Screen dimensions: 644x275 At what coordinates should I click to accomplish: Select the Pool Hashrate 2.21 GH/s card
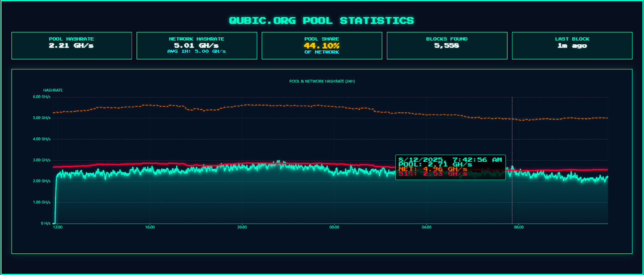(72, 45)
